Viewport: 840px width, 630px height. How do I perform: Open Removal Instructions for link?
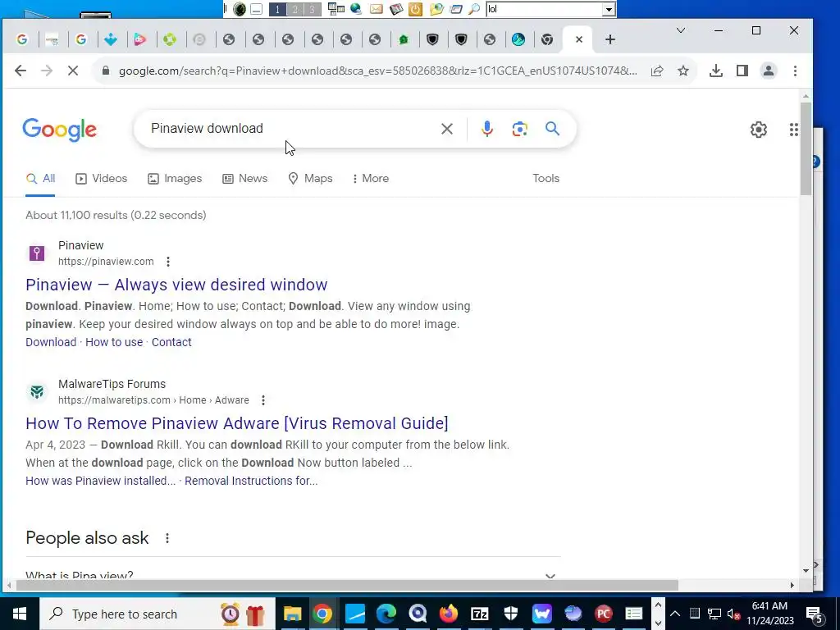click(x=251, y=481)
